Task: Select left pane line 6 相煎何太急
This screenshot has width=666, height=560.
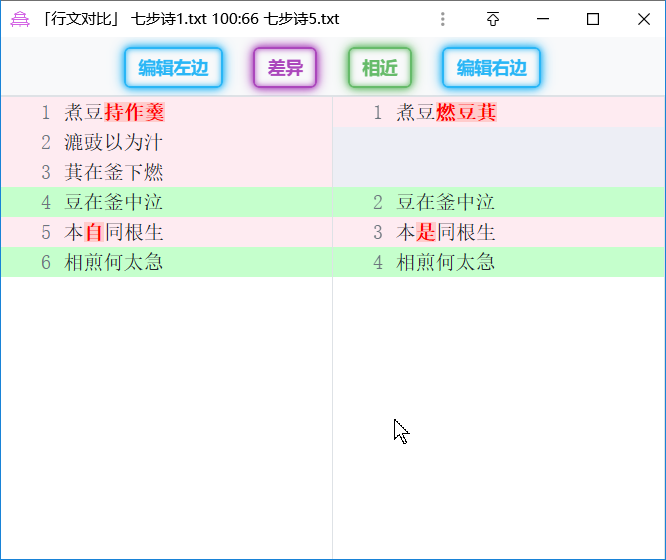Action: pos(114,262)
